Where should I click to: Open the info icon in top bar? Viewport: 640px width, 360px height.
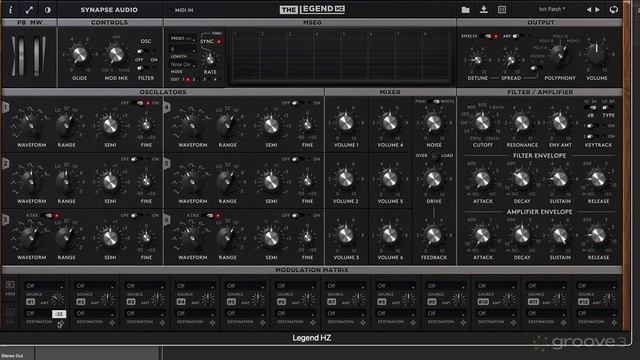pos(11,9)
